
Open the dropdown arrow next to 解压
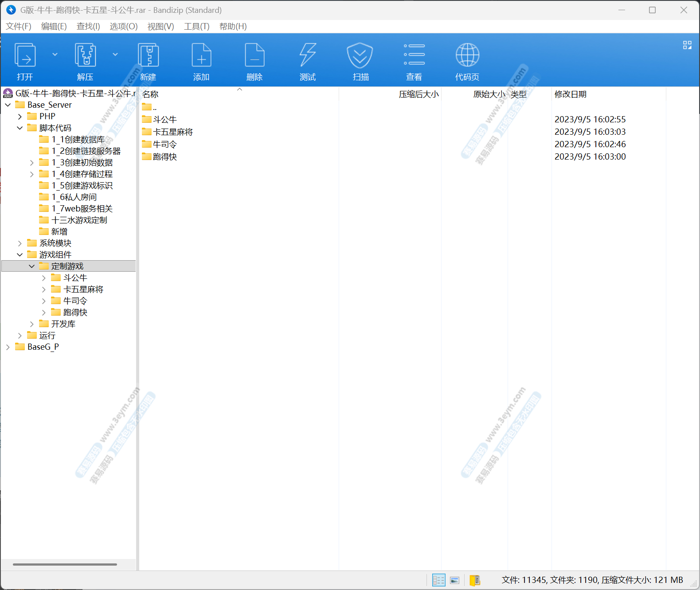point(115,55)
